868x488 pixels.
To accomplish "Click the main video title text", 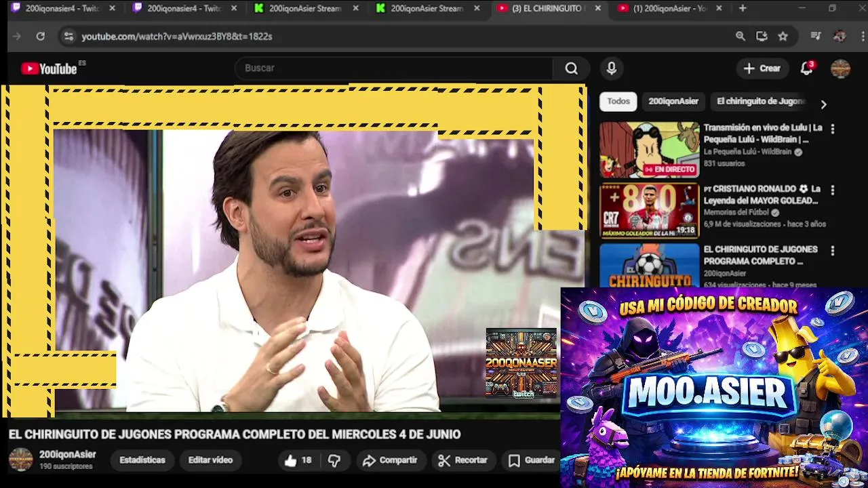I will tap(235, 434).
